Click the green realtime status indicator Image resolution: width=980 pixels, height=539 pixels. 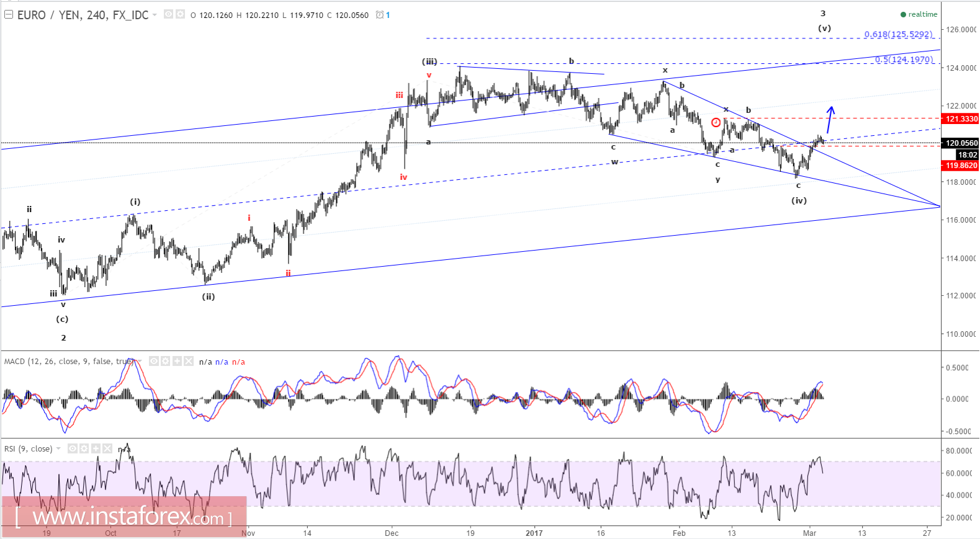(x=919, y=14)
